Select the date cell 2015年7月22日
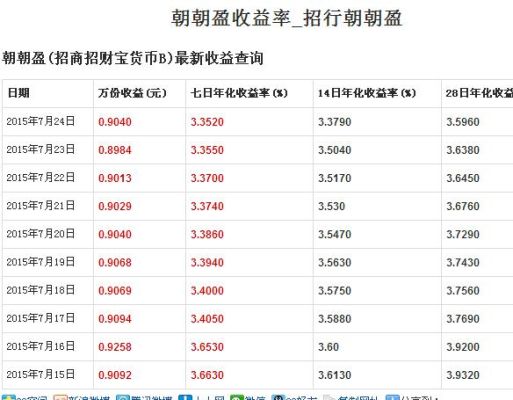This screenshot has height=400, width=513. click(40, 178)
